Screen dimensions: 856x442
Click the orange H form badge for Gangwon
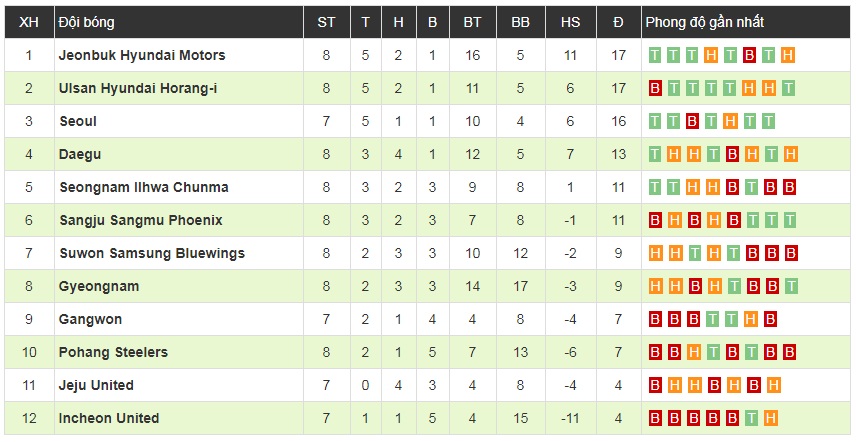click(750, 320)
